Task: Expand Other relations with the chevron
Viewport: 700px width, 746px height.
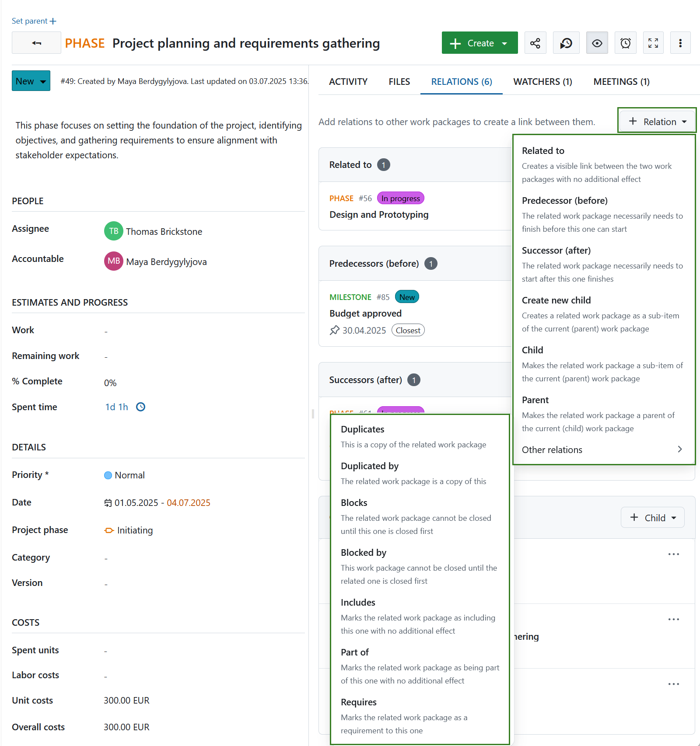Action: pos(679,449)
